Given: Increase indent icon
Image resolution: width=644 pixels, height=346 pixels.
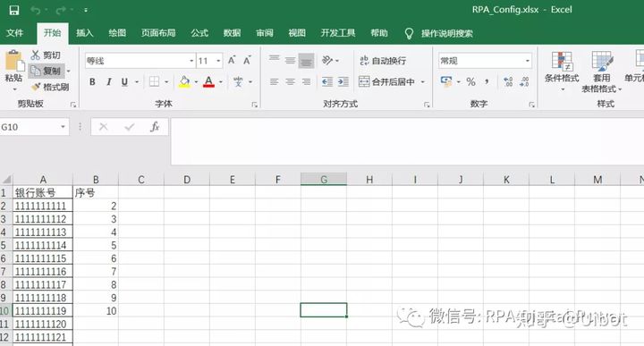Looking at the screenshot, I should pyautogui.click(x=343, y=81).
